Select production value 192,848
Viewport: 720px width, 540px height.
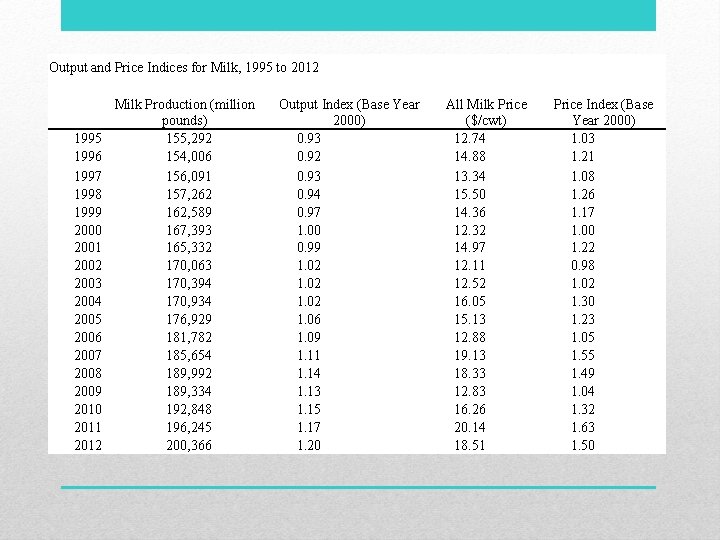[x=189, y=408]
